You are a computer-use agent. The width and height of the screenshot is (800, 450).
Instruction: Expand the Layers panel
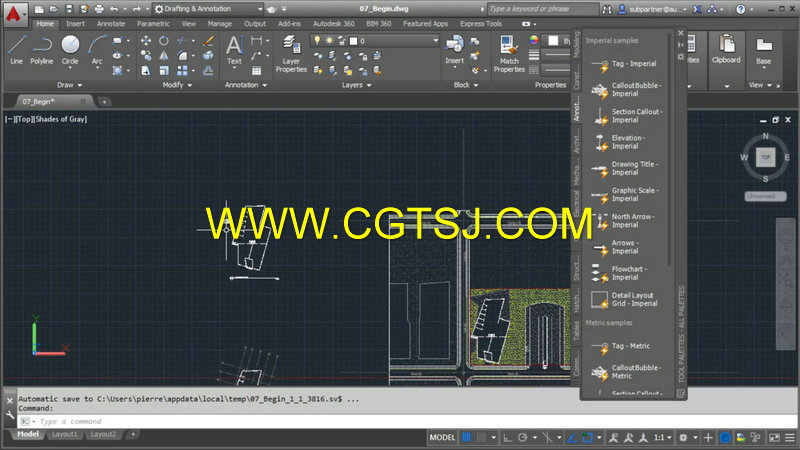click(x=357, y=85)
